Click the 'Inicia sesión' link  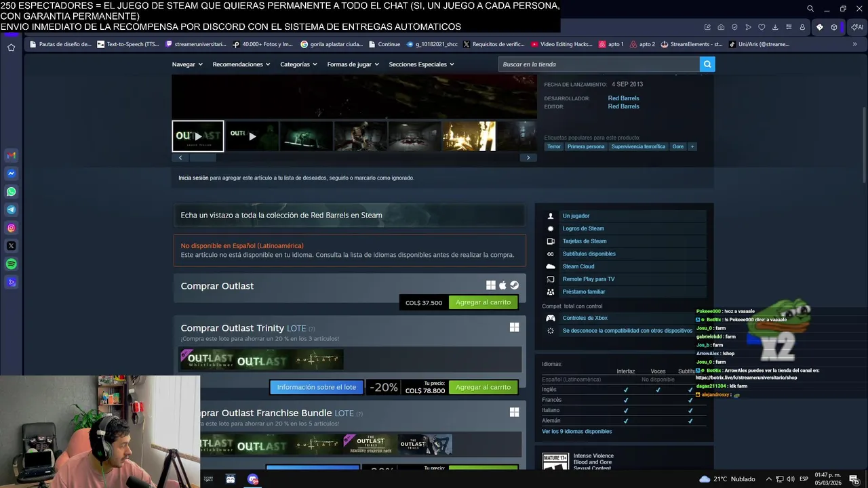click(x=193, y=178)
